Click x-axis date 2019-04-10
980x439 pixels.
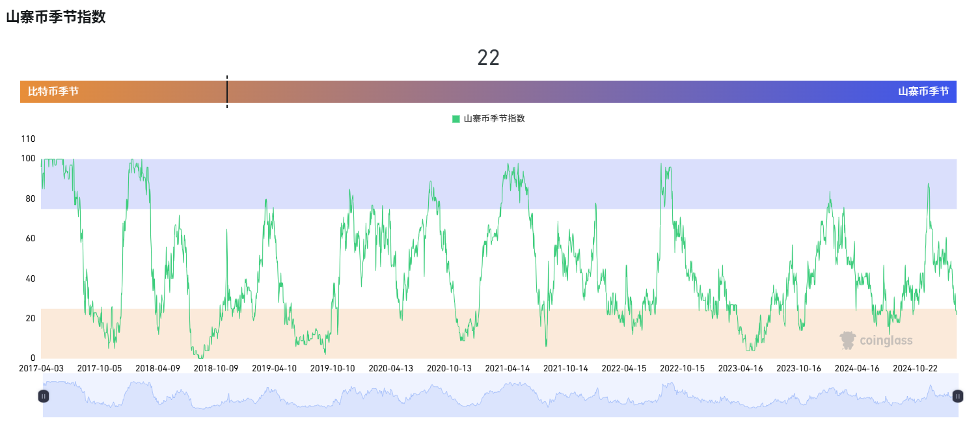tap(275, 368)
